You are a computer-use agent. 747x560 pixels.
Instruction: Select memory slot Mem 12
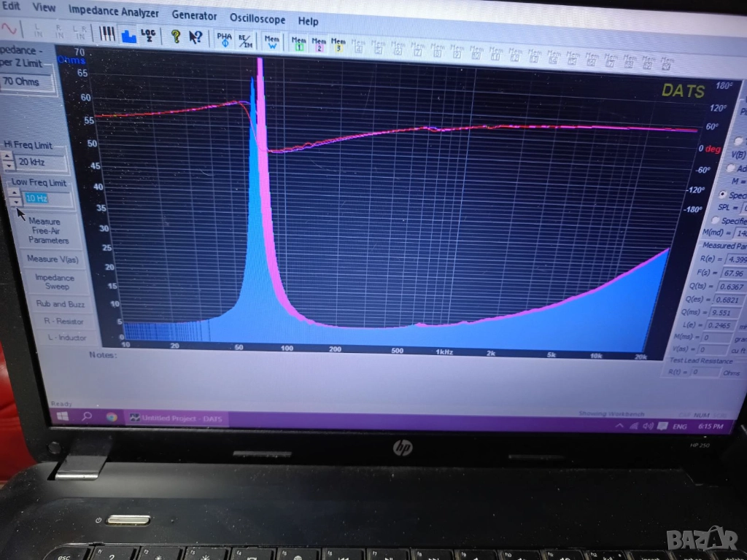515,53
